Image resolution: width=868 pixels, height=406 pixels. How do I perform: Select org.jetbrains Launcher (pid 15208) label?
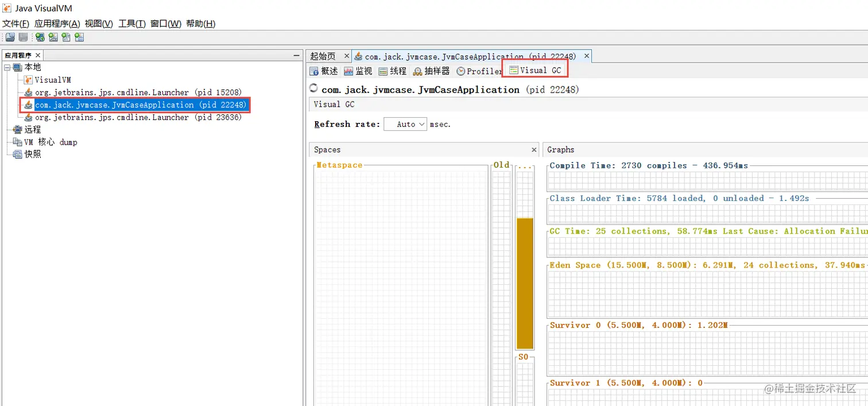click(138, 92)
